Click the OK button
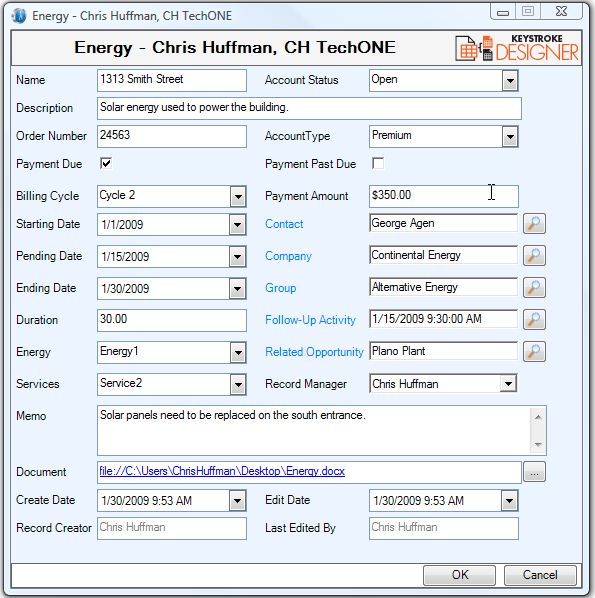595x598 pixels. (460, 575)
